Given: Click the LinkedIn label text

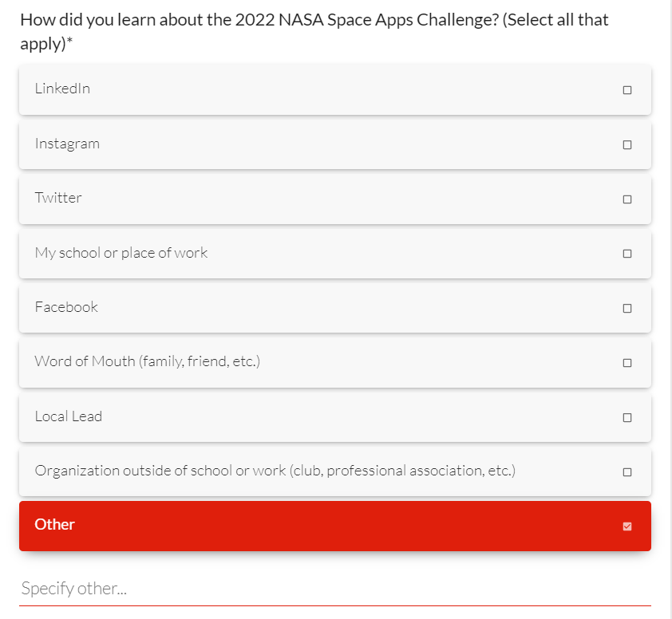Looking at the screenshot, I should coord(62,89).
